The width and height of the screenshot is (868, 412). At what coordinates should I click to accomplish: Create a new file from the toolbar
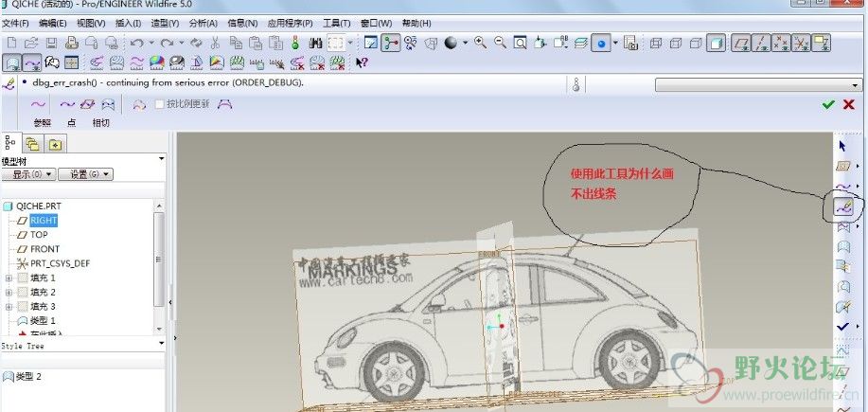[x=11, y=43]
